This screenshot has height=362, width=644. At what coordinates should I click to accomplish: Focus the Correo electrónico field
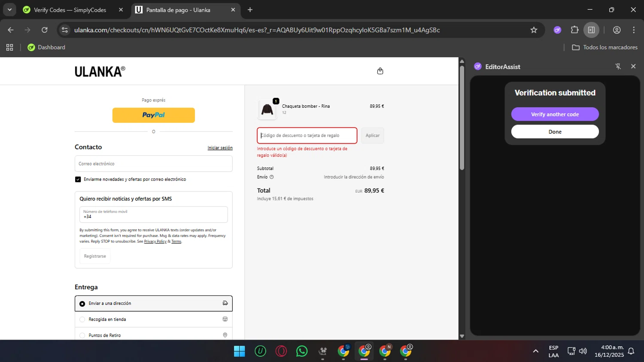[154, 164]
